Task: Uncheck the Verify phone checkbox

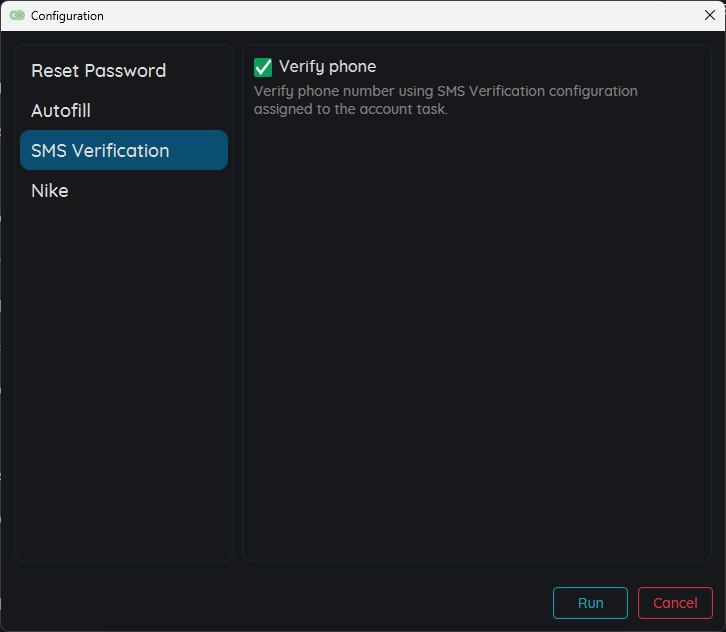Action: 263,67
